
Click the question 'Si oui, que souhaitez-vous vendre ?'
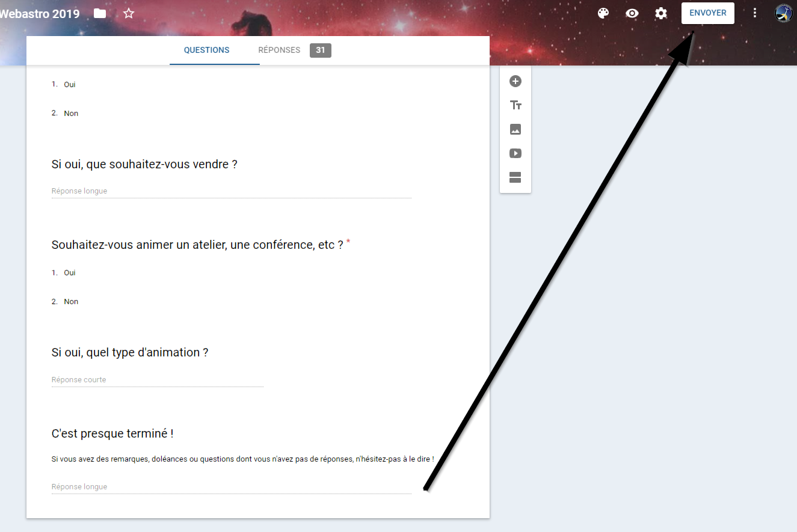[x=144, y=164]
